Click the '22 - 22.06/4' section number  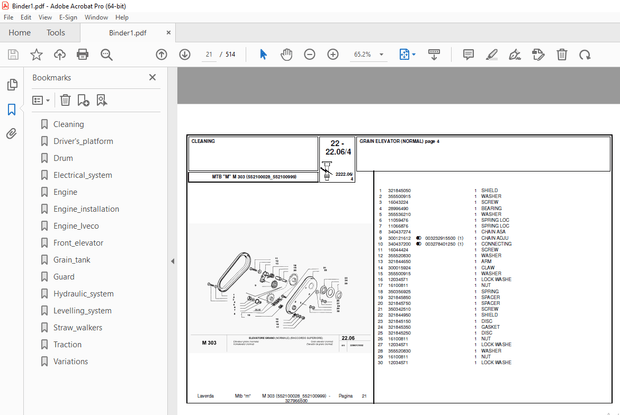coord(338,148)
